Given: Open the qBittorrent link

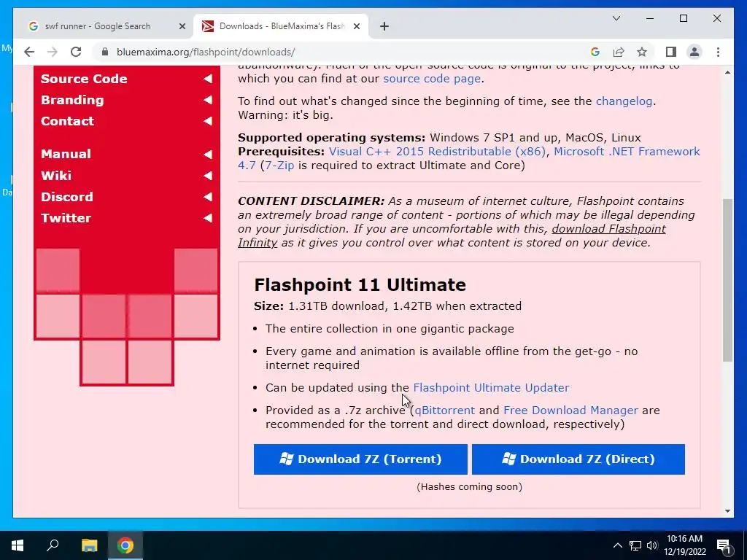Looking at the screenshot, I should point(444,411).
